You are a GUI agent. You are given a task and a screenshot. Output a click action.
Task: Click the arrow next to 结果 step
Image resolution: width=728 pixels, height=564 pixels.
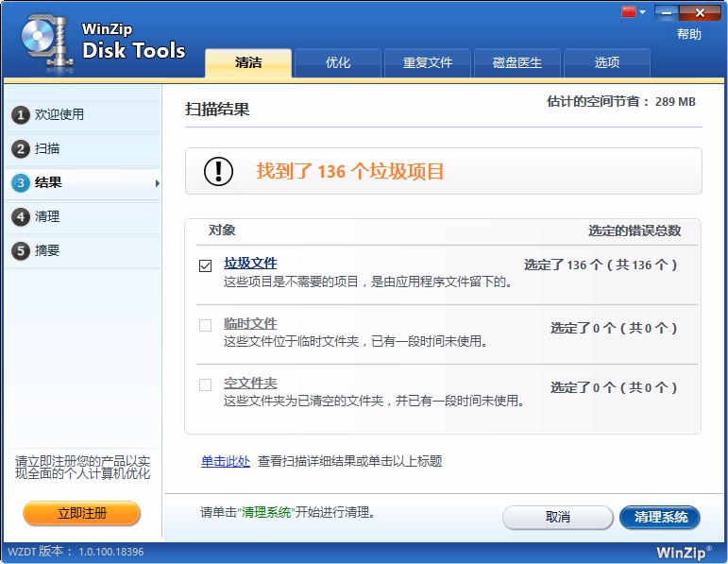pyautogui.click(x=158, y=183)
